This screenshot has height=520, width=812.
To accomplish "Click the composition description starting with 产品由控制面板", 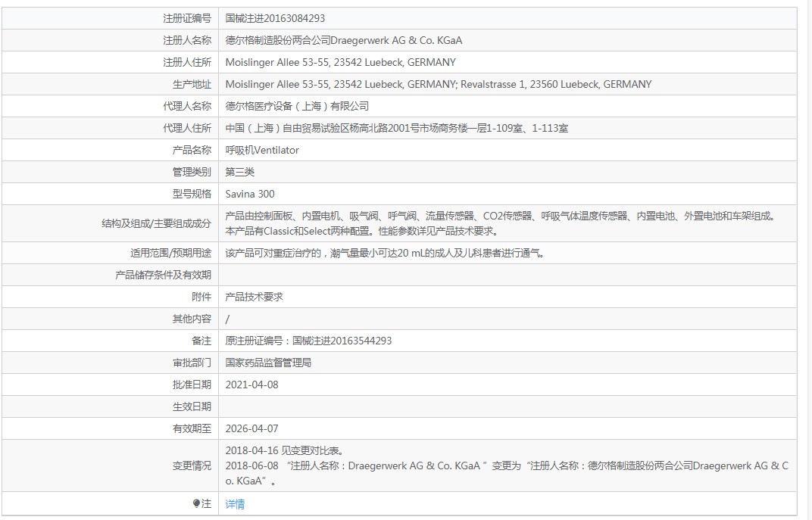I will tap(501, 223).
